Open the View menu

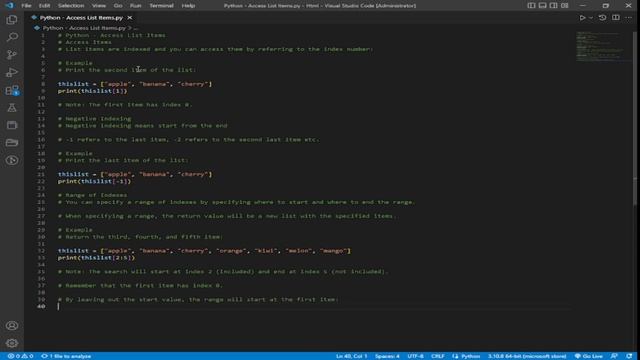click(99, 5)
